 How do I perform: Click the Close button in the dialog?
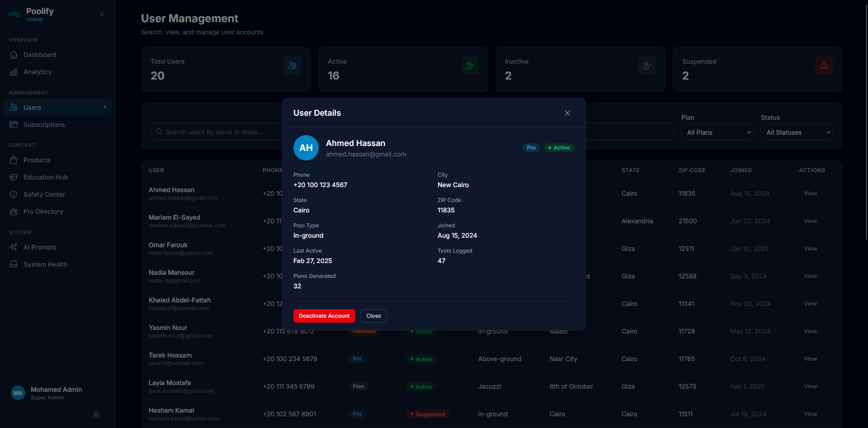click(373, 316)
